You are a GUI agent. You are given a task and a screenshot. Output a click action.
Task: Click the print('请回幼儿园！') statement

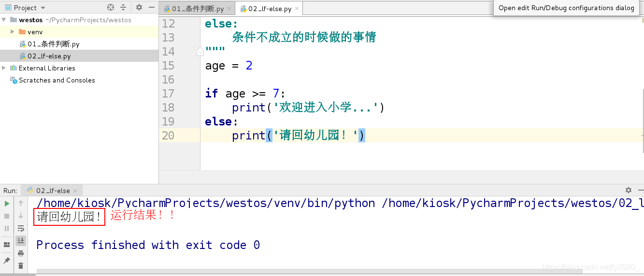[299, 136]
